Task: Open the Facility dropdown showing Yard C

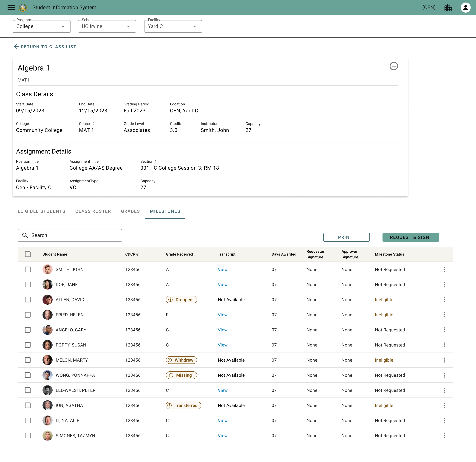Action: 173,26
